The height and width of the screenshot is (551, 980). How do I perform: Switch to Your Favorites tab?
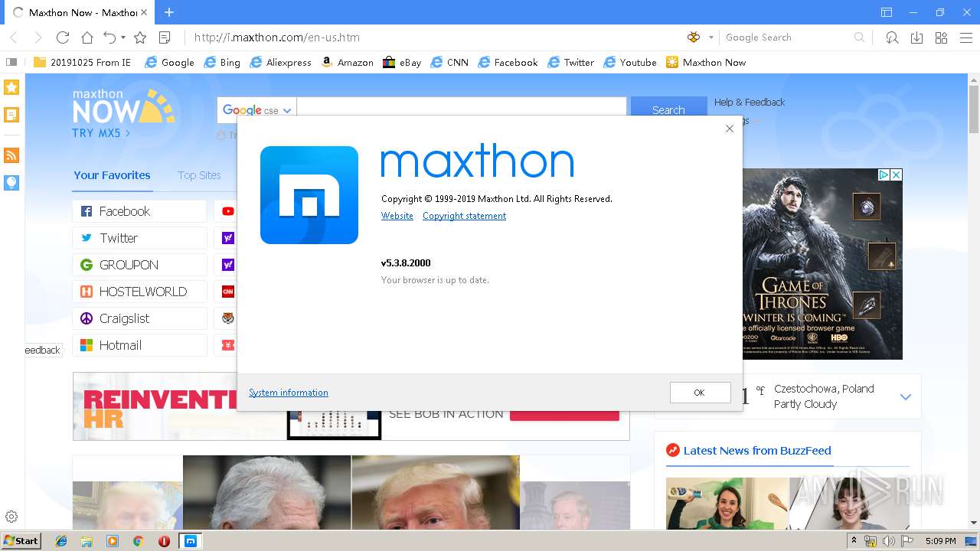(112, 175)
